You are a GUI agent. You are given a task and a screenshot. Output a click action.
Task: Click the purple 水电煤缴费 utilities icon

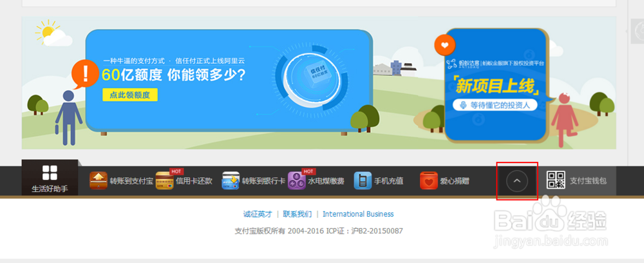pyautogui.click(x=296, y=180)
